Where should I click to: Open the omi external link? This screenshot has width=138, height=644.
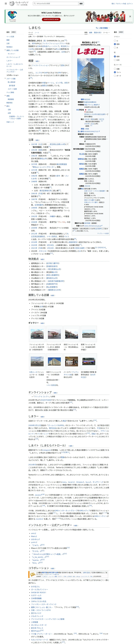[x=34, y=533]
